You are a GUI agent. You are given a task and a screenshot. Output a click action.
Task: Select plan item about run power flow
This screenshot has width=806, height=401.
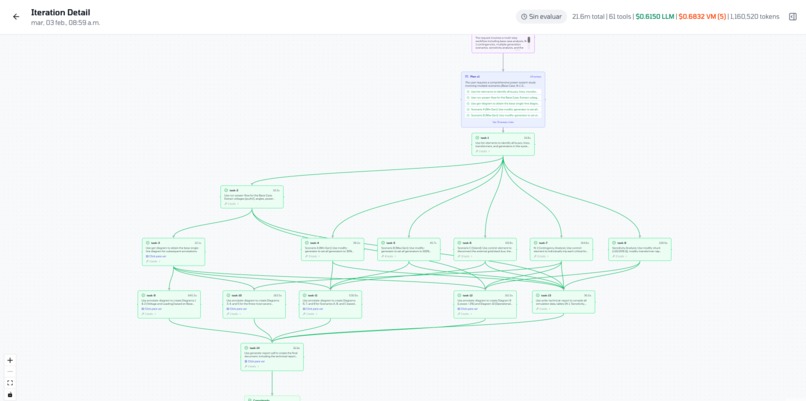coord(503,97)
